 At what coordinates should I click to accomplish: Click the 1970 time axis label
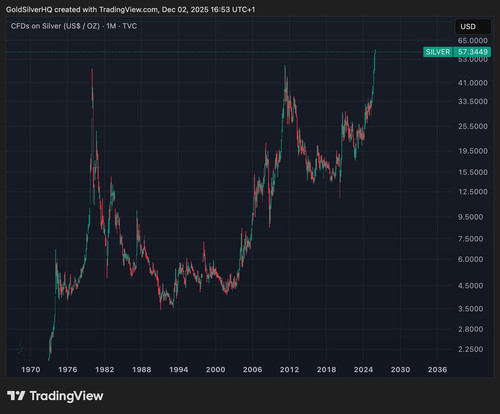[31, 369]
